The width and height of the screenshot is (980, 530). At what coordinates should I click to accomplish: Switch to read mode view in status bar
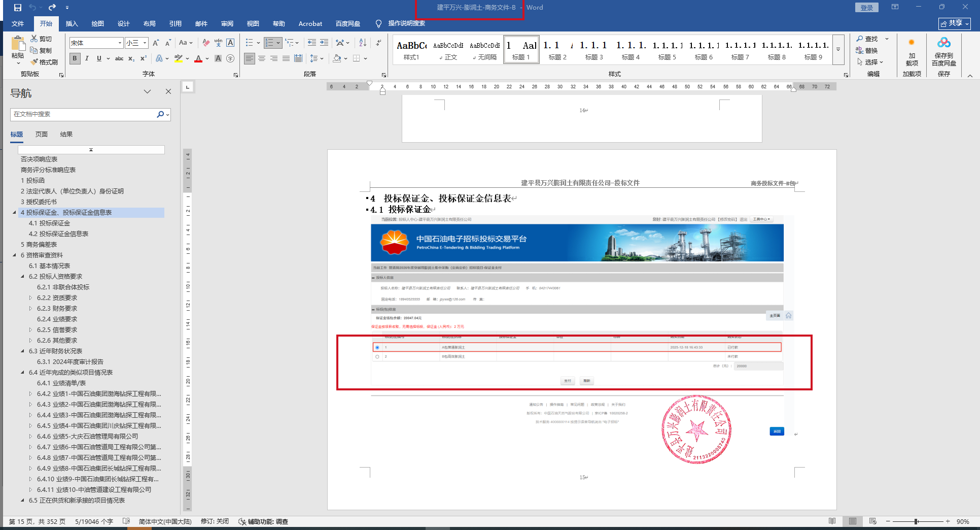(x=832, y=521)
